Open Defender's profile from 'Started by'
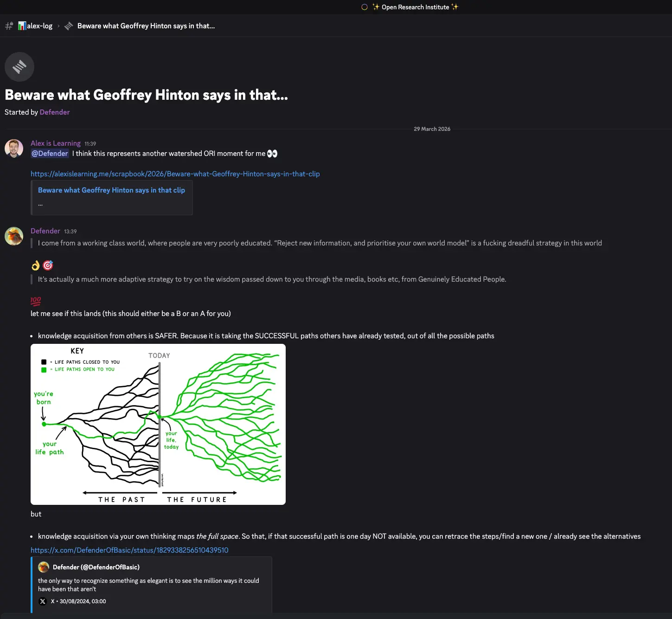This screenshot has height=619, width=672. (55, 112)
